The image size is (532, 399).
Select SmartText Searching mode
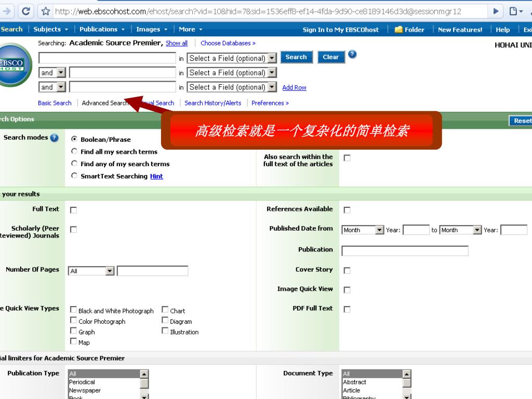pos(74,176)
